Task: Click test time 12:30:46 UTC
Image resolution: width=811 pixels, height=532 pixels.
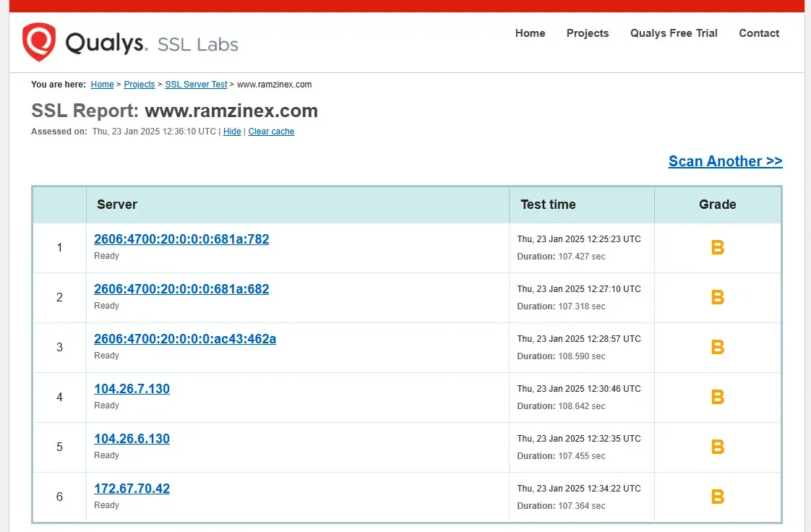Action: pyautogui.click(x=579, y=388)
